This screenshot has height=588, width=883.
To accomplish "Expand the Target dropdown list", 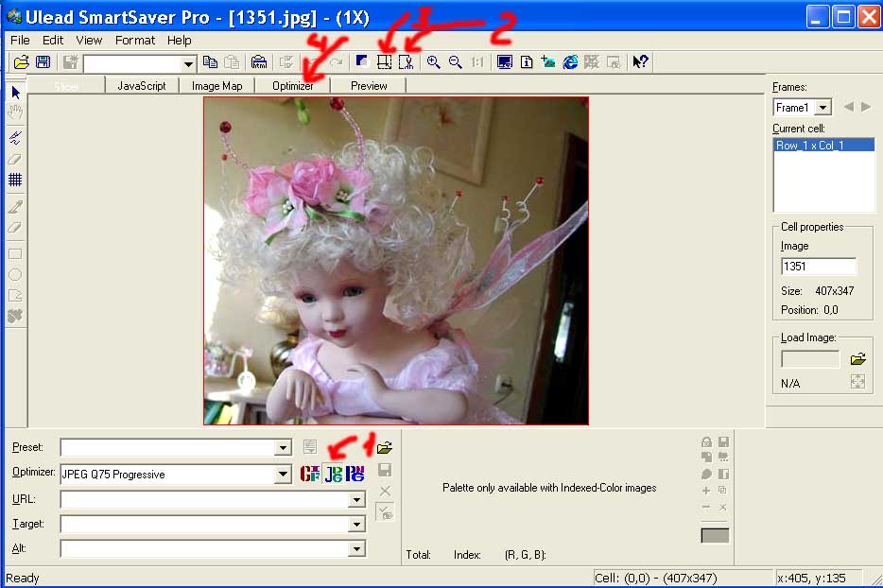I will (x=356, y=525).
